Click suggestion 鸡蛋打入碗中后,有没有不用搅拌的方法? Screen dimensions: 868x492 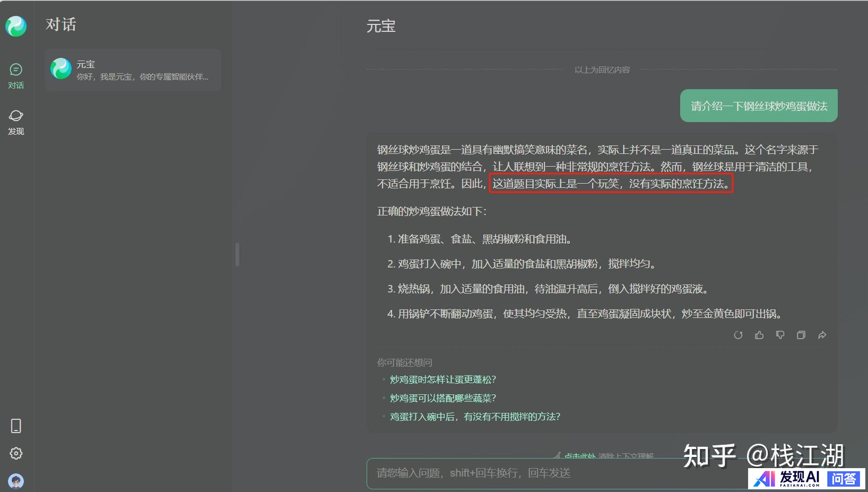[475, 417]
